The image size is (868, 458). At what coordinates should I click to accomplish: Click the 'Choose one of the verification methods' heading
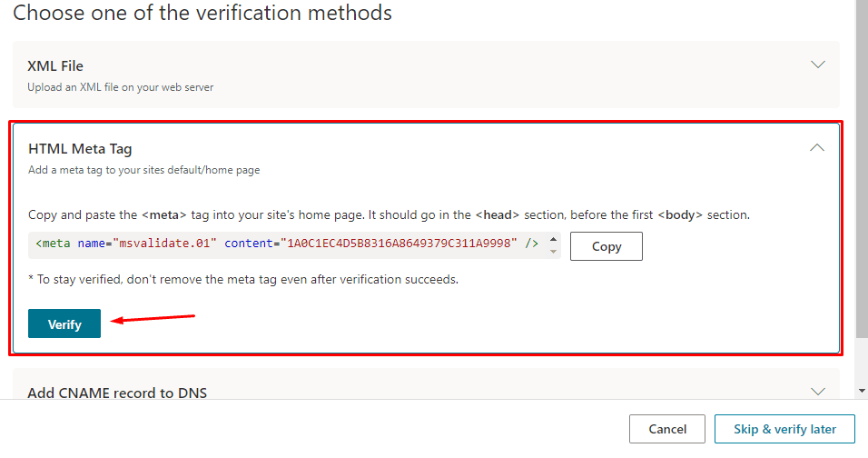click(202, 13)
